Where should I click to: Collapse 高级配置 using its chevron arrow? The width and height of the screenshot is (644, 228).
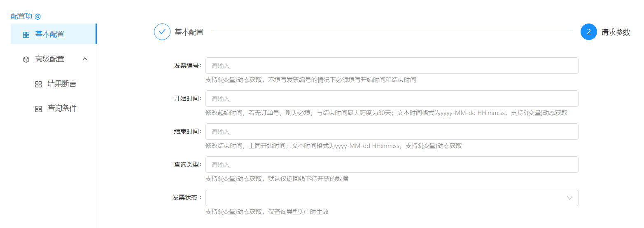(85, 59)
